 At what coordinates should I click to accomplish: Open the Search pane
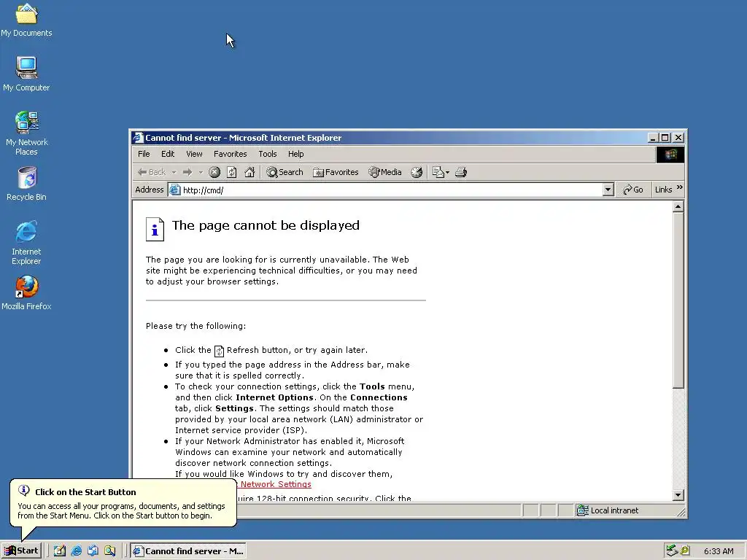pyautogui.click(x=285, y=172)
